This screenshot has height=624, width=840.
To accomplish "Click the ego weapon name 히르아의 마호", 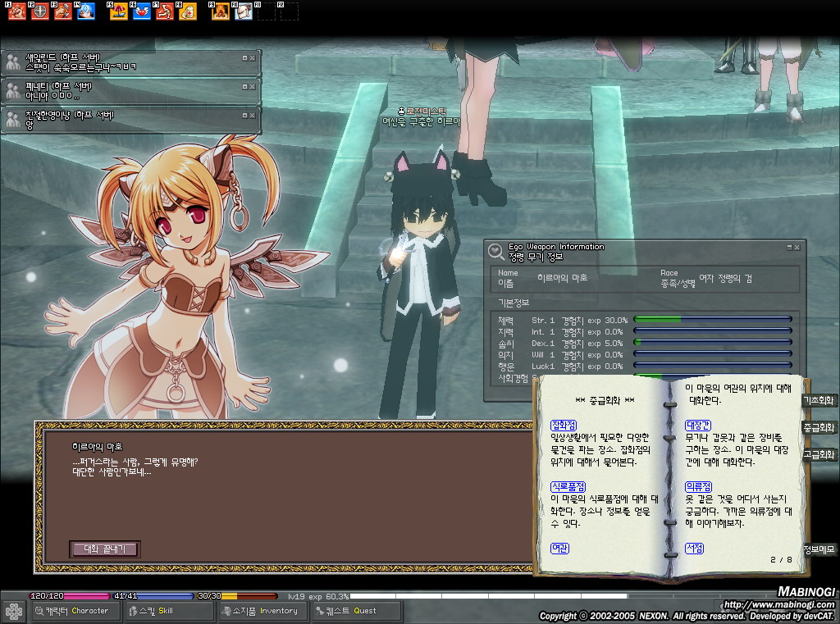I will click(563, 278).
